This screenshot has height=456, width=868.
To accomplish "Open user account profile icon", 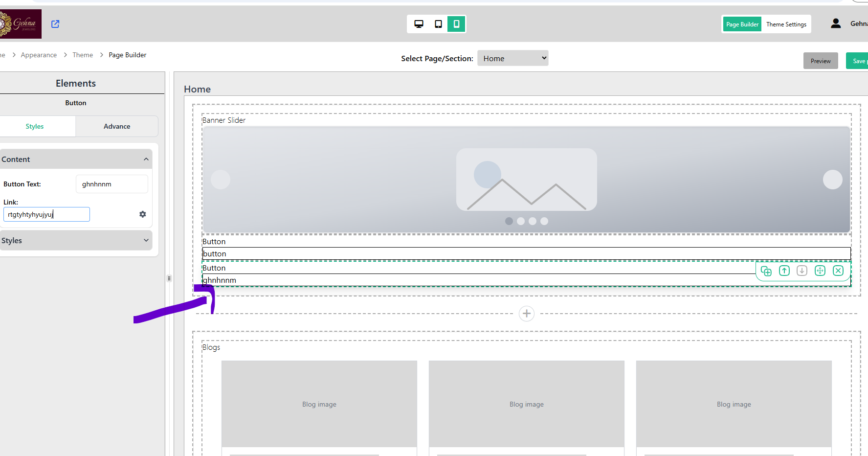I will pyautogui.click(x=836, y=23).
